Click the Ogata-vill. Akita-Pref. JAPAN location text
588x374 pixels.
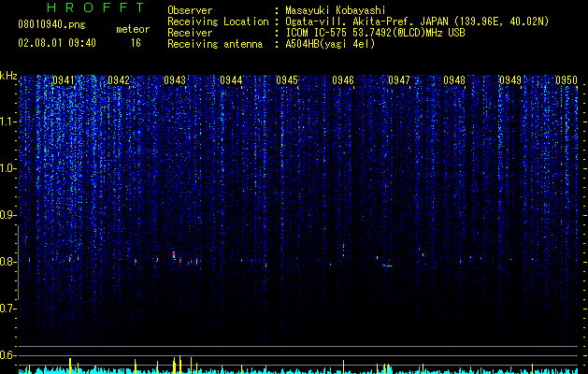pyautogui.click(x=417, y=22)
